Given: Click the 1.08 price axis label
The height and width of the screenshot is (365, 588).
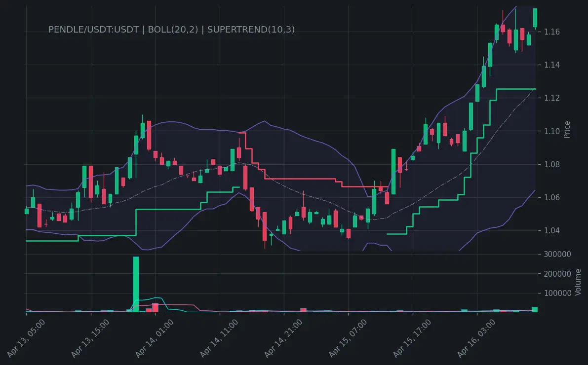Looking at the screenshot, I should click(552, 164).
